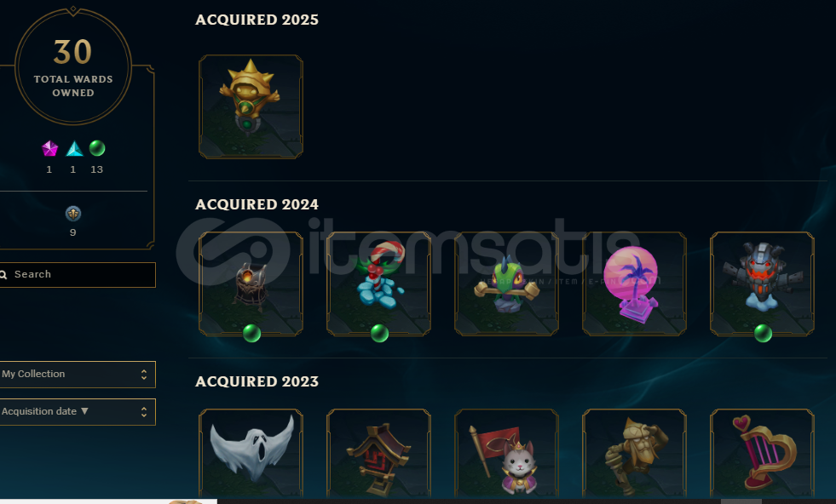
Task: Click the search magnifier icon
Action: (x=3, y=275)
